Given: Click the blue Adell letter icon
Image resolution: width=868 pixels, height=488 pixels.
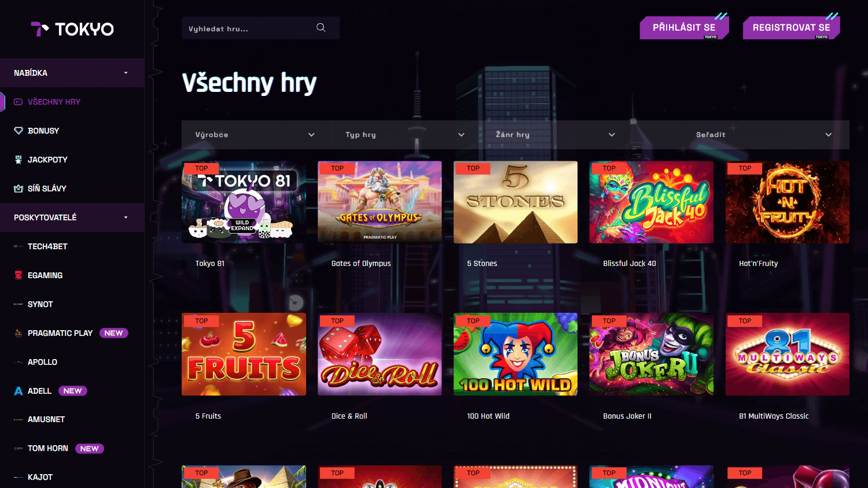Looking at the screenshot, I should tap(19, 391).
